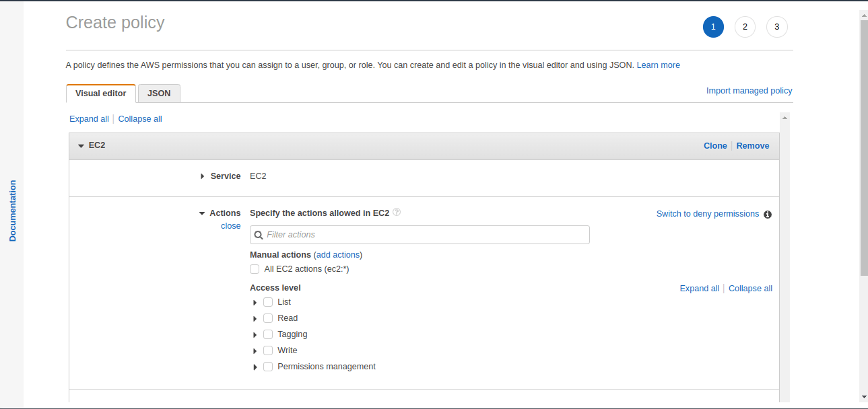The image size is (868, 409).
Task: Tick the Tagging access level checkbox
Action: (268, 334)
